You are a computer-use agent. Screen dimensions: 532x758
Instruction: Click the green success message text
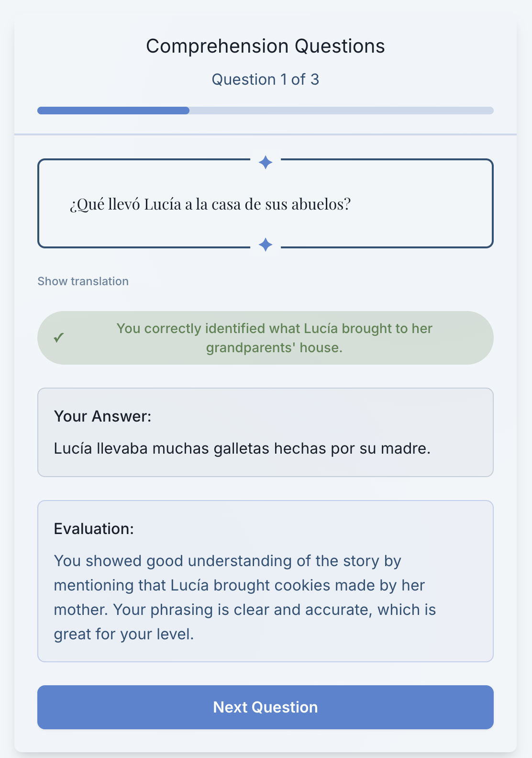pyautogui.click(x=274, y=338)
